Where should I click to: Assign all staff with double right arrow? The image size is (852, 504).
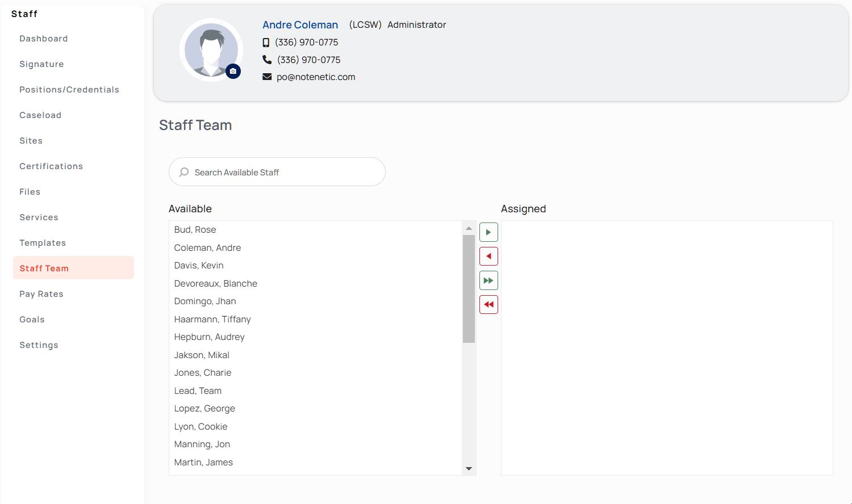coord(488,280)
